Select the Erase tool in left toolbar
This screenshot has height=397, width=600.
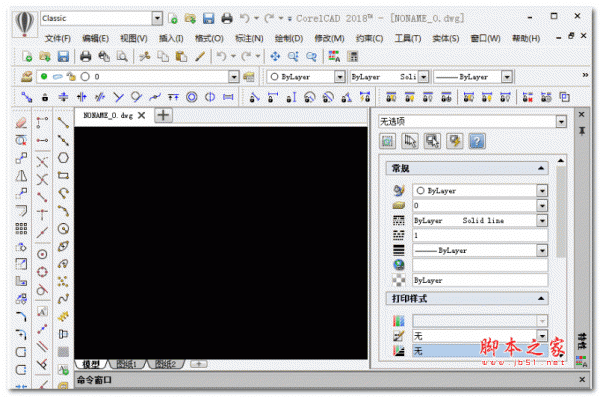[x=21, y=123]
